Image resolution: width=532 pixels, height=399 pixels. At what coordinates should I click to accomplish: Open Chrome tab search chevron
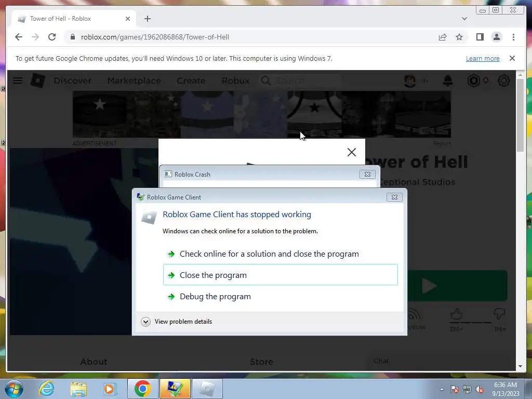[x=464, y=19]
